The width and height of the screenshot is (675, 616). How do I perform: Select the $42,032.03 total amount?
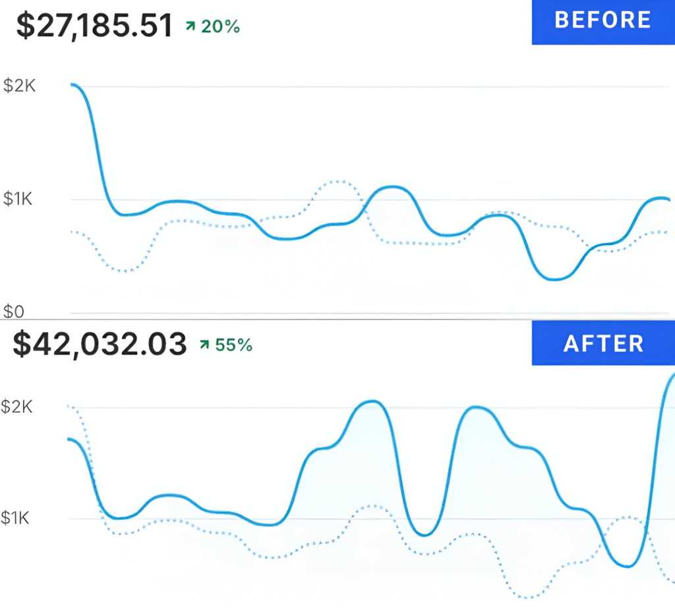click(x=100, y=344)
